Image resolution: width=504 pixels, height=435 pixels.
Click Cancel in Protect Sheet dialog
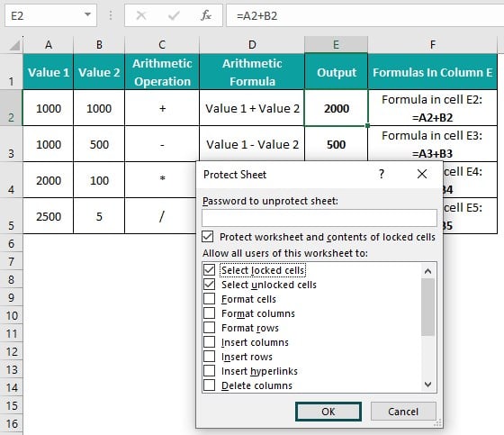click(403, 412)
